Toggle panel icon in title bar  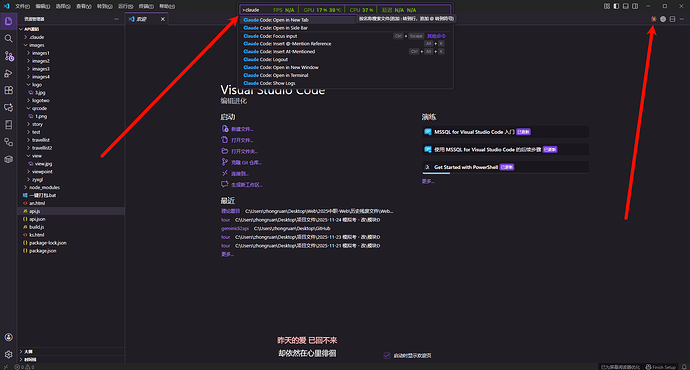coord(625,6)
